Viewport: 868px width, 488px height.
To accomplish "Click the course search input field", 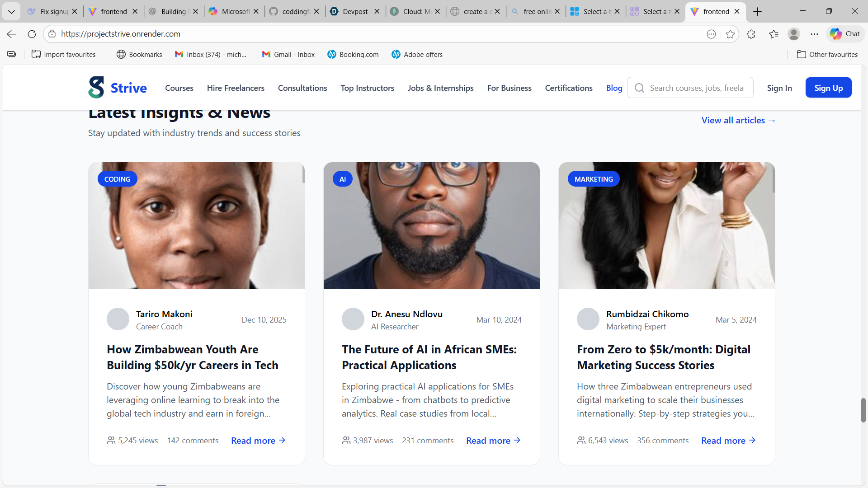I will [696, 88].
